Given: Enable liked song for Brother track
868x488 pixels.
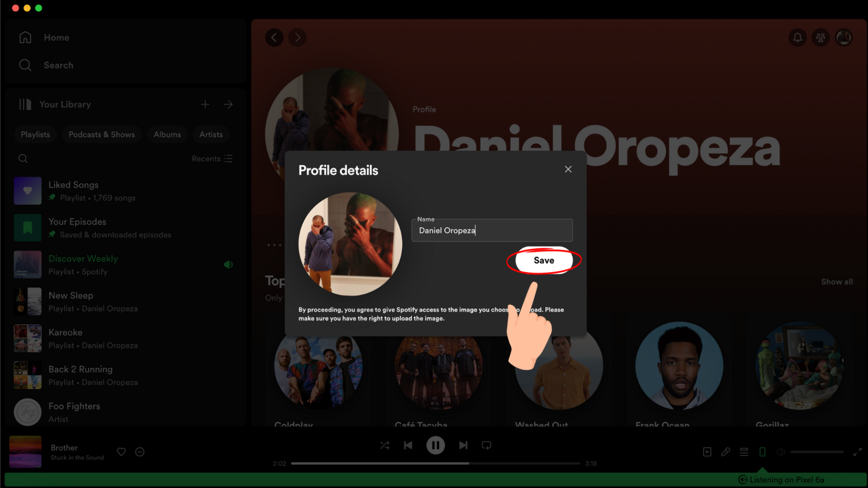Looking at the screenshot, I should point(122,452).
